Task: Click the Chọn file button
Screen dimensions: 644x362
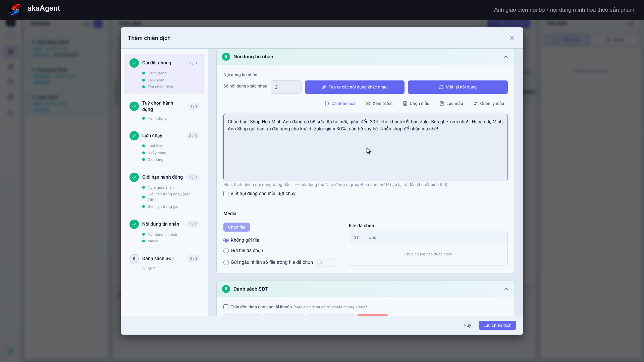Action: (x=236, y=227)
